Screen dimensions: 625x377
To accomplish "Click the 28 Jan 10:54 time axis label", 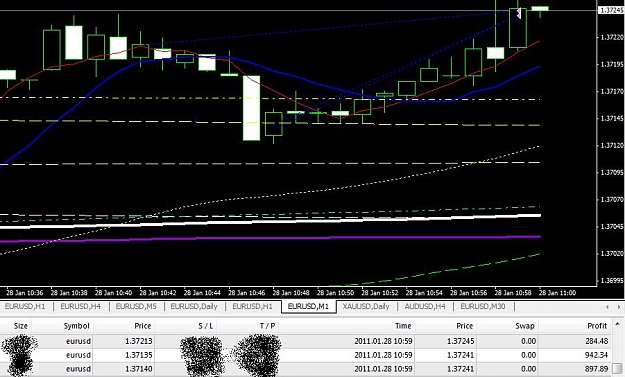I will (x=424, y=293).
